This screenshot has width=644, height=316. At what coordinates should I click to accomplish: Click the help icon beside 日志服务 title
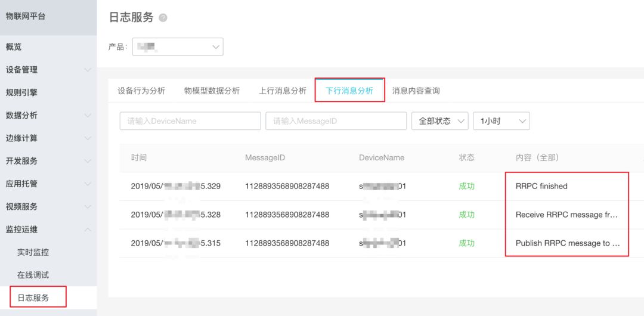(163, 18)
